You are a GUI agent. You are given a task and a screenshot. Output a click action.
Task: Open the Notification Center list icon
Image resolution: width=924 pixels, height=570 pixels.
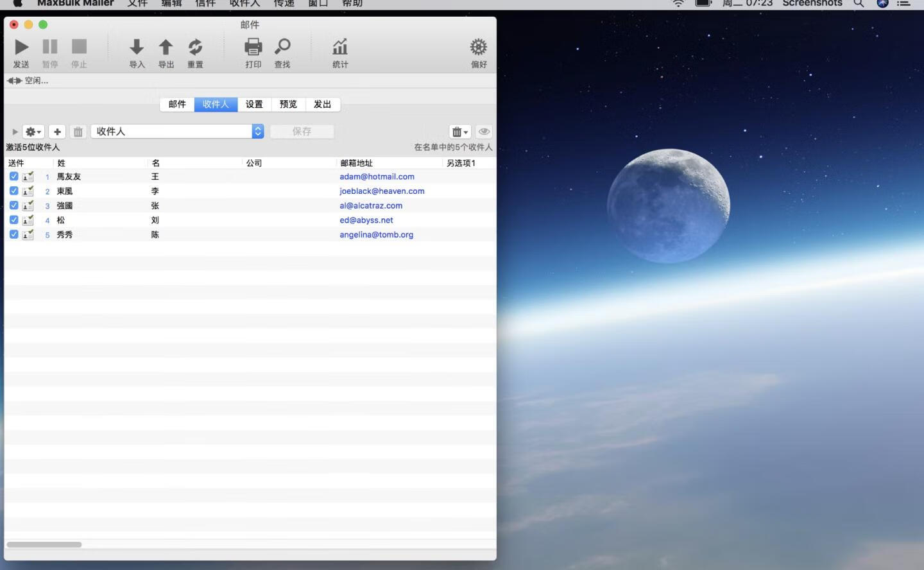(x=903, y=3)
